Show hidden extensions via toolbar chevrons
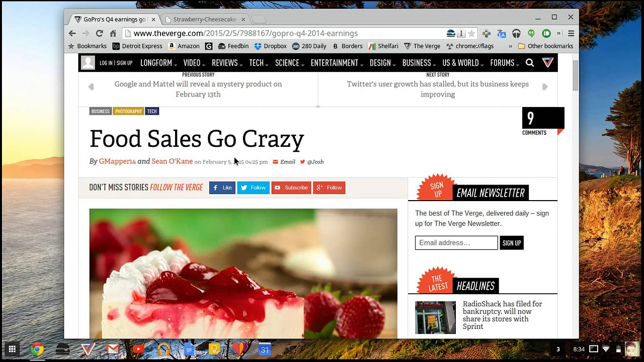 coord(559,34)
